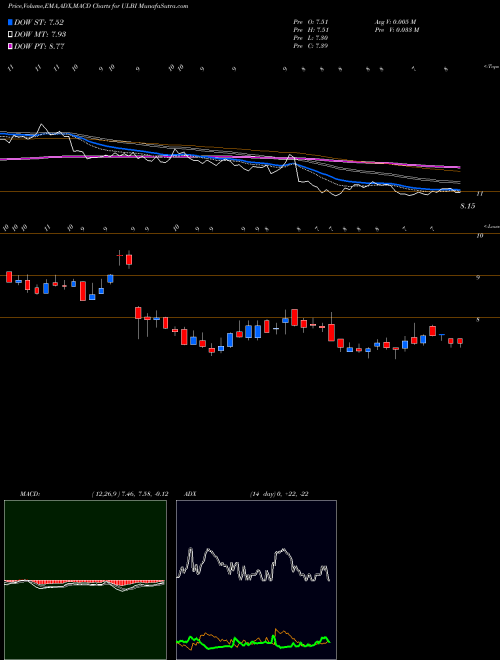Click the blue DOW ST legend swatch
The height and width of the screenshot is (660, 500).
[10, 22]
